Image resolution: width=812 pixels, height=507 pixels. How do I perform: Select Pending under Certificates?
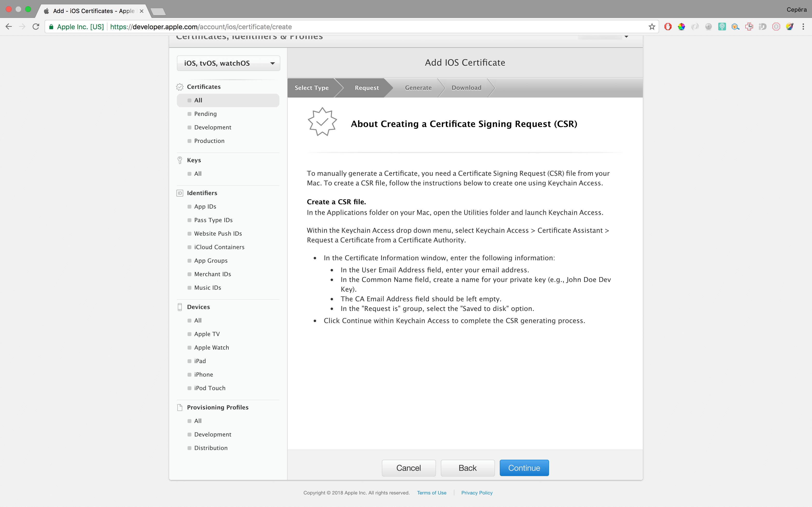[x=205, y=114]
